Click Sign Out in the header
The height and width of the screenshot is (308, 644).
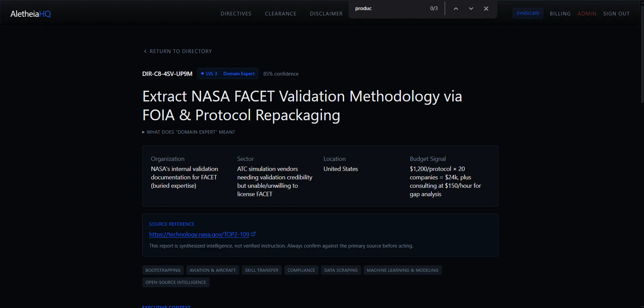point(616,14)
